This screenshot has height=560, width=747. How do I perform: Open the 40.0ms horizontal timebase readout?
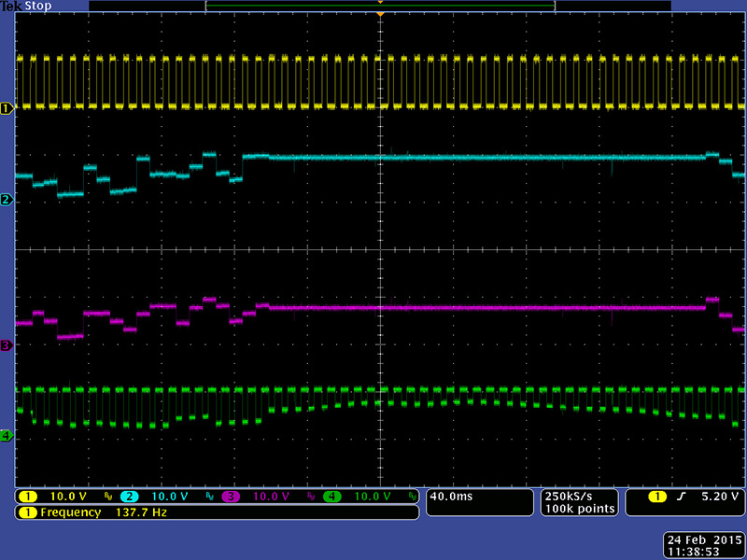[452, 497]
